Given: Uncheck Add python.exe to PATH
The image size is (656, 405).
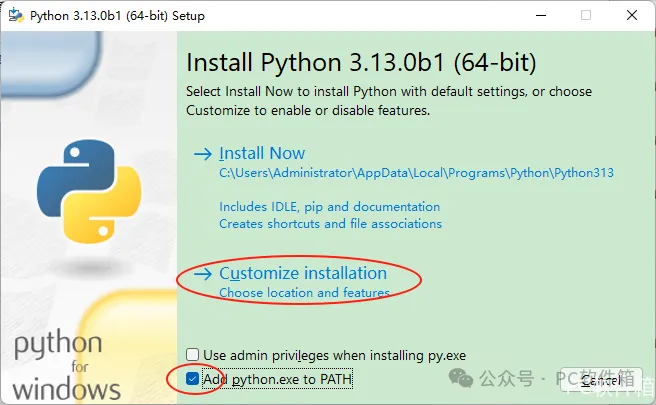Looking at the screenshot, I should pyautogui.click(x=192, y=379).
